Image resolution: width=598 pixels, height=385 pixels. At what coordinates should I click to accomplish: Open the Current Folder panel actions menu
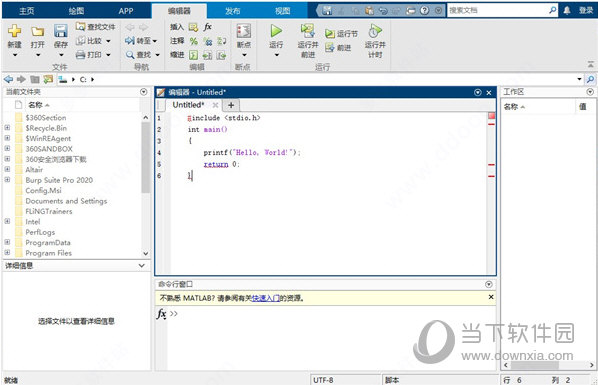[143, 92]
